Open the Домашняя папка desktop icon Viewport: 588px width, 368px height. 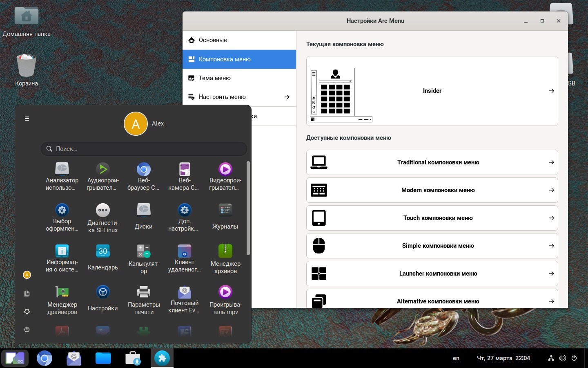click(x=27, y=21)
